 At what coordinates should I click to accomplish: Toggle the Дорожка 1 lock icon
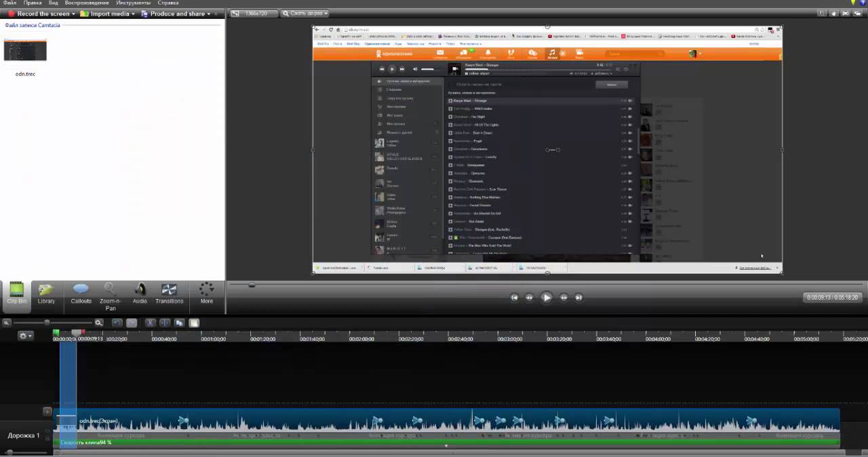click(x=47, y=440)
